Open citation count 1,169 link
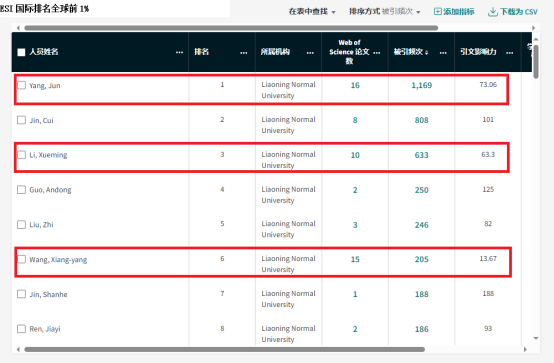This screenshot has height=363, width=554. (x=422, y=85)
